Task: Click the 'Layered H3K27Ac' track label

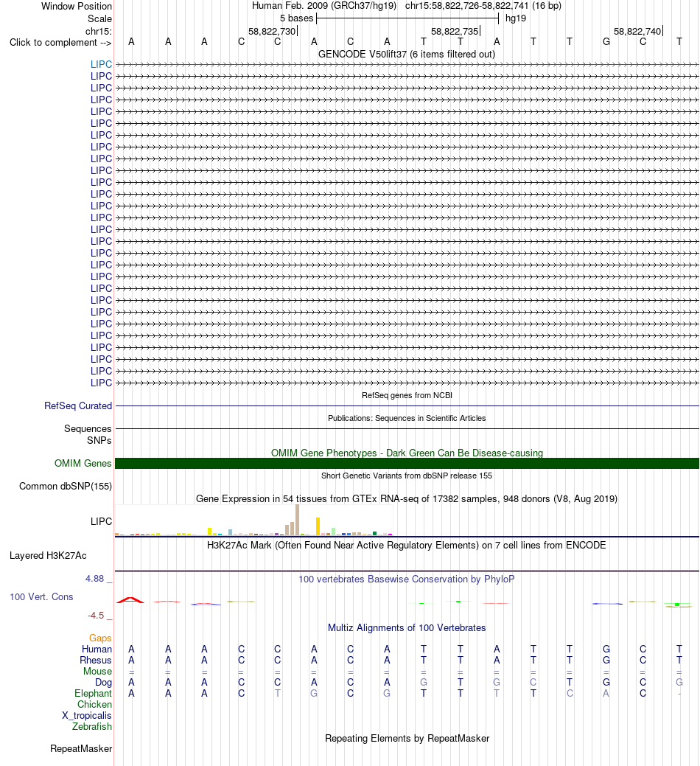Action: 48,555
